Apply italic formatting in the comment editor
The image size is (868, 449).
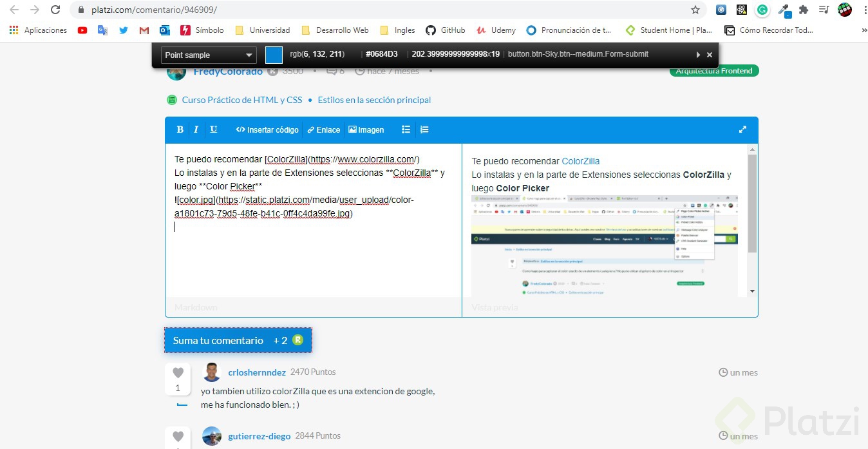click(196, 129)
